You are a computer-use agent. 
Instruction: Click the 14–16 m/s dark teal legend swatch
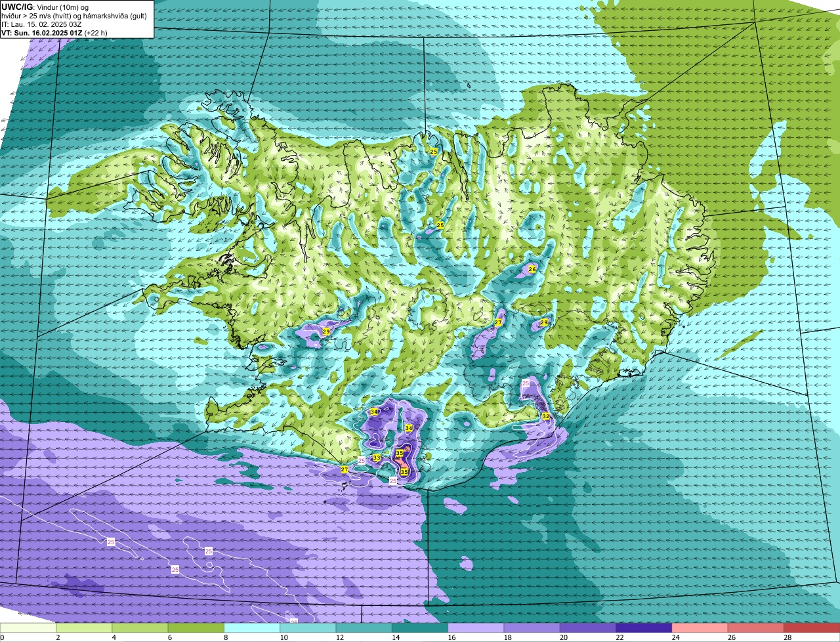[x=420, y=628]
